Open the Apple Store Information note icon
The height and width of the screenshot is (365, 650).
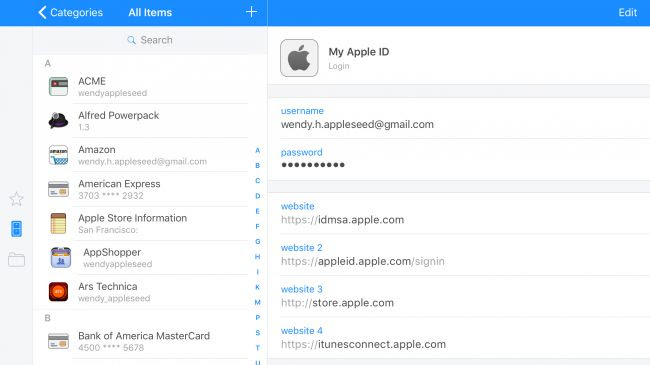[58, 224]
